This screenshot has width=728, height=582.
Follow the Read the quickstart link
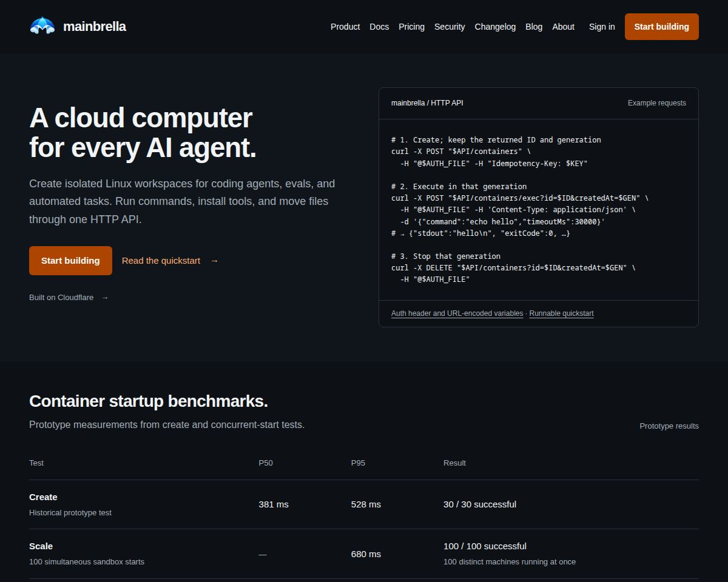[x=170, y=261]
